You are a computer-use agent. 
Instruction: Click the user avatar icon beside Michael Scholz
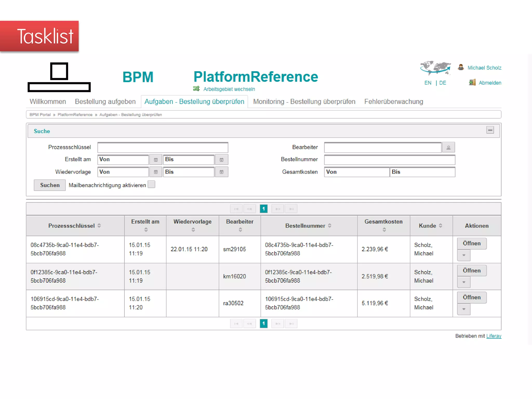point(461,68)
